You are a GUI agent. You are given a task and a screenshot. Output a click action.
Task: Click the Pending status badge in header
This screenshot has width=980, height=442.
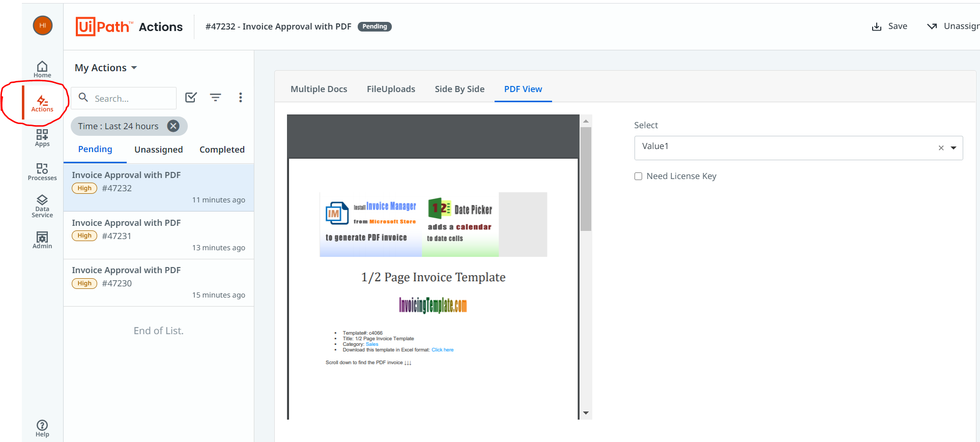tap(374, 26)
